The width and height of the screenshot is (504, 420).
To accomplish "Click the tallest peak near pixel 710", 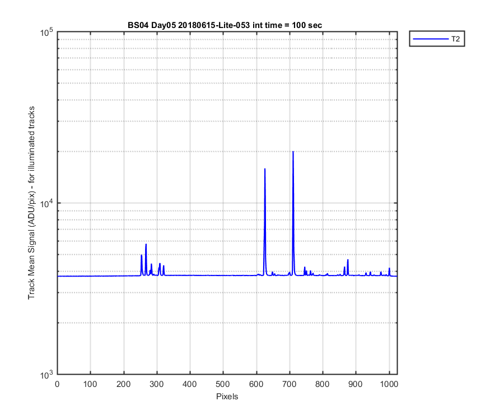I will tap(293, 152).
